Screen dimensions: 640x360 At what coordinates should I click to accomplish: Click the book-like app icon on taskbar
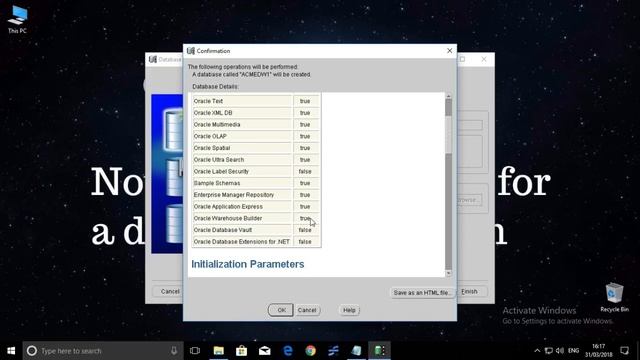(x=356, y=351)
